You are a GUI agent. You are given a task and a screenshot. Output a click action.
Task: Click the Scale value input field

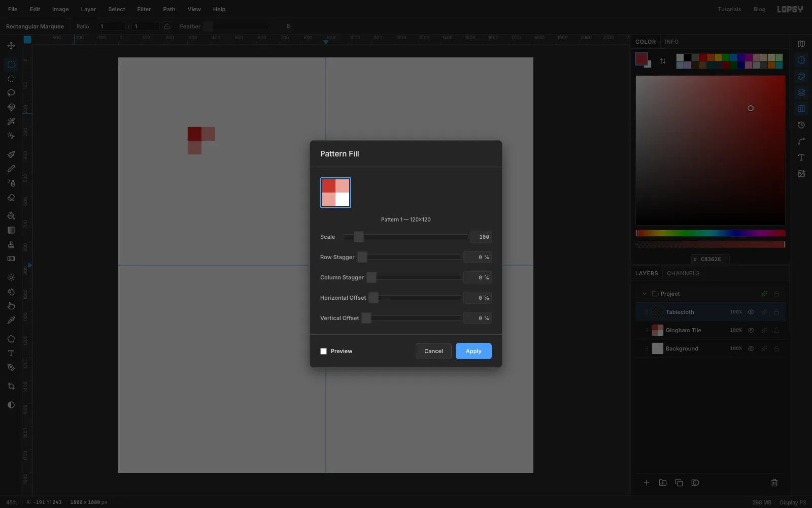pyautogui.click(x=481, y=237)
